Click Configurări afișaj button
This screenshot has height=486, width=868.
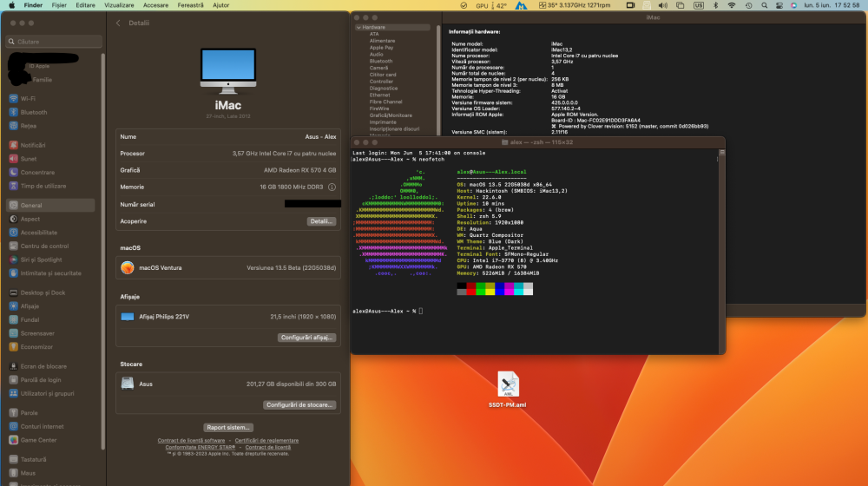[x=306, y=338]
